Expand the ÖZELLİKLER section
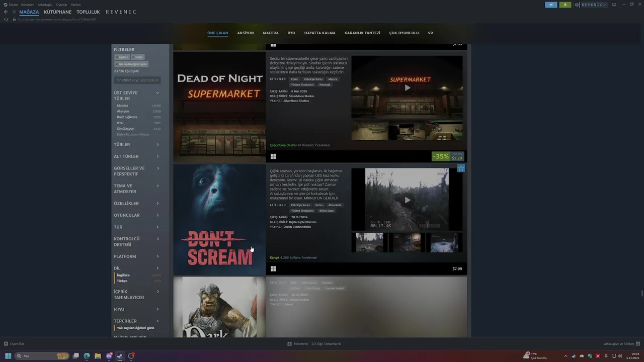The image size is (644, 362). point(137,204)
